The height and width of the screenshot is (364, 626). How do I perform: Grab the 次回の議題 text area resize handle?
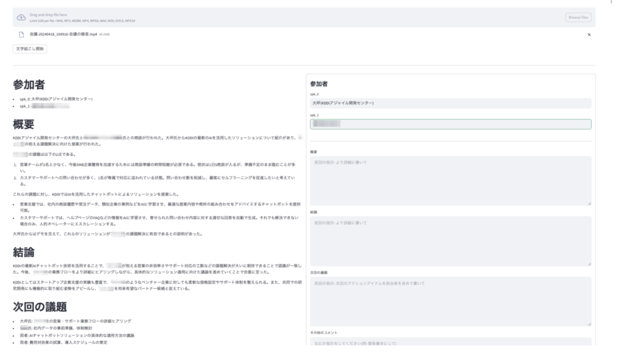[589, 324]
